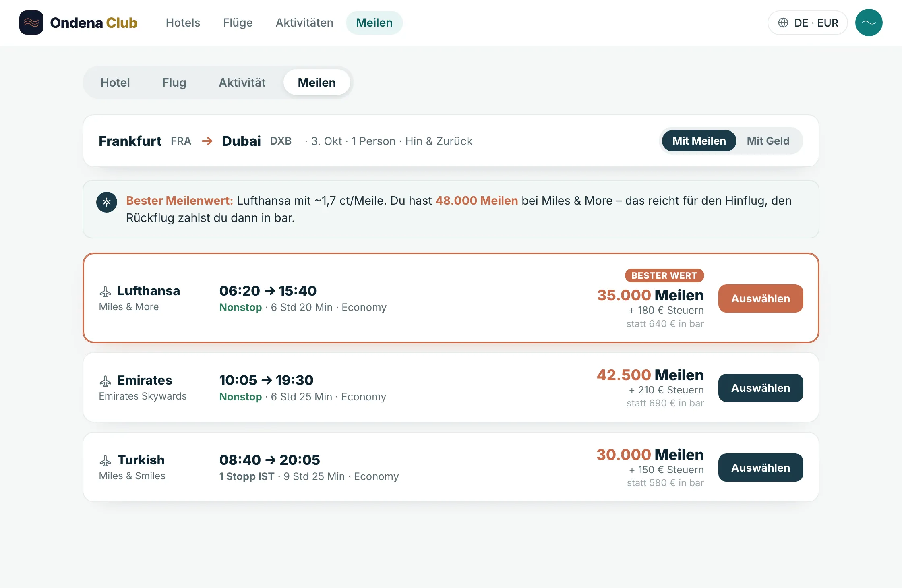Open Hotels in the top navigation
Viewport: 902px width, 588px height.
[x=183, y=23]
